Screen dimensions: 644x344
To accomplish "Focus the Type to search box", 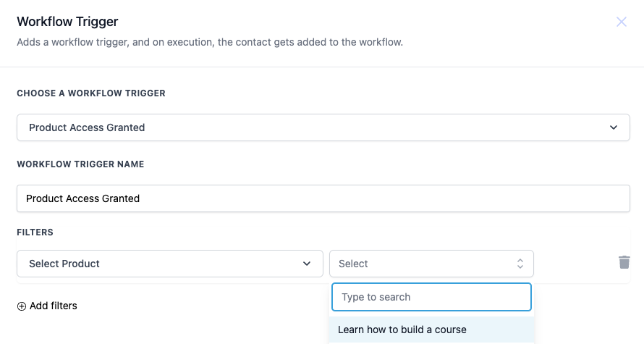I will coord(431,297).
